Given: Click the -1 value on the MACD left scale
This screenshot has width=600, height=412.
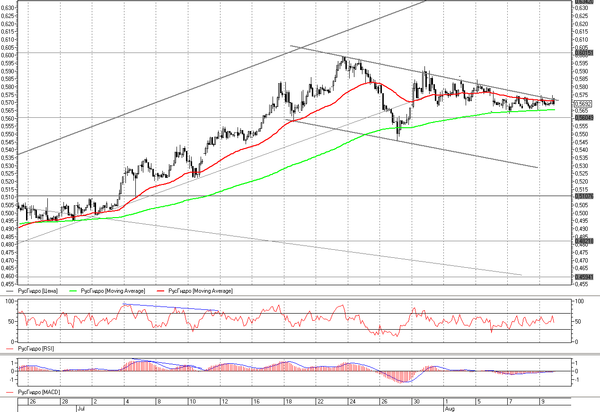Looking at the screenshot, I should click(12, 380).
